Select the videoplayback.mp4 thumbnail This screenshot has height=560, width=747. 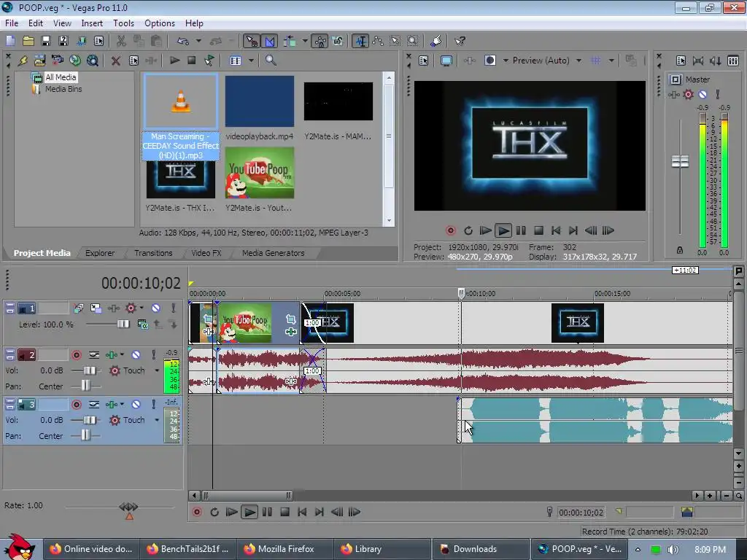pos(260,101)
